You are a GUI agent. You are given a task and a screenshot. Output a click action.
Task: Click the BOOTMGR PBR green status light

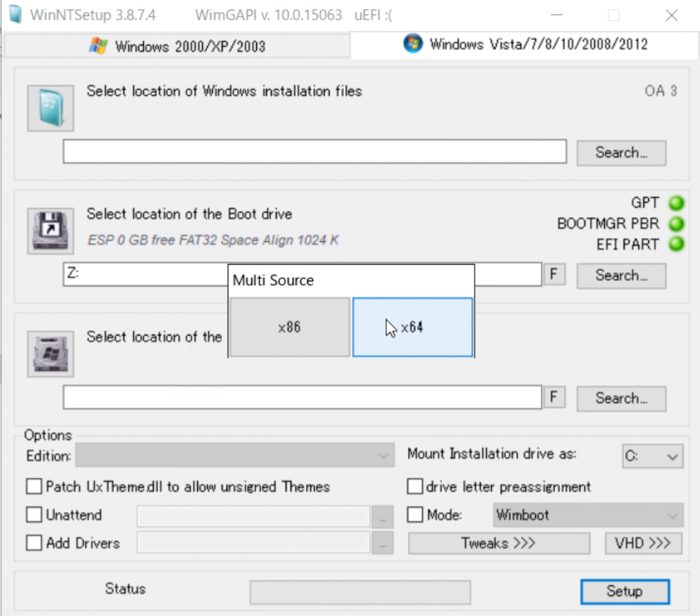(677, 223)
